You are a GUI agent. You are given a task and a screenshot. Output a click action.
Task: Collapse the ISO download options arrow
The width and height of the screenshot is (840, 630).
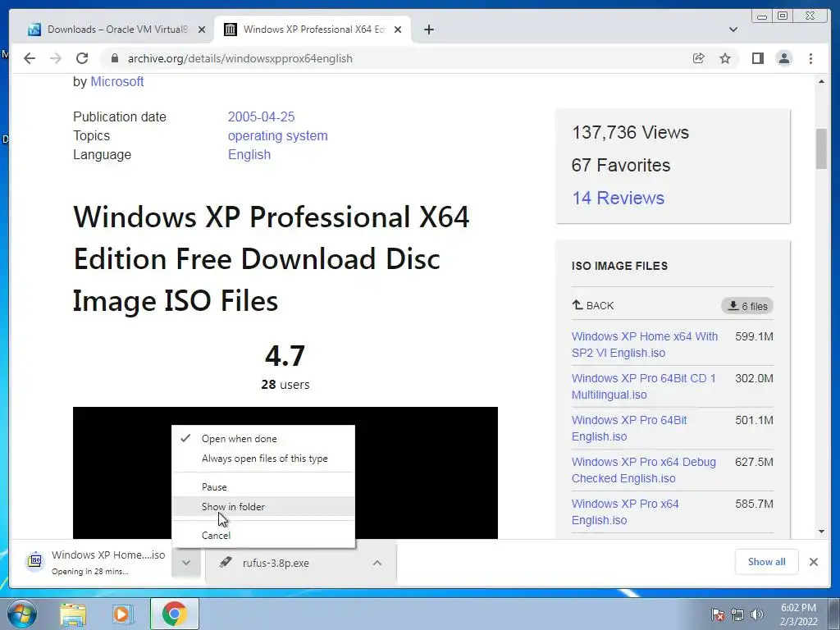pyautogui.click(x=186, y=563)
